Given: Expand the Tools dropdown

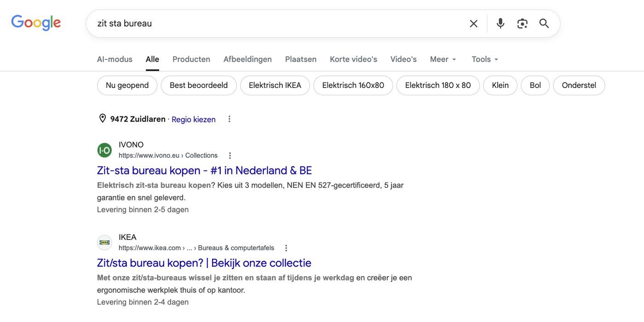Looking at the screenshot, I should coord(485,59).
